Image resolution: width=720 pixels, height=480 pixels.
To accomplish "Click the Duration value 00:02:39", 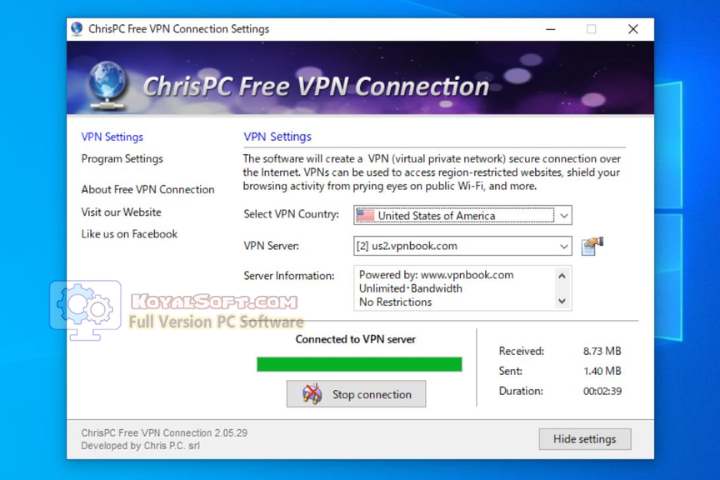I will [602, 391].
